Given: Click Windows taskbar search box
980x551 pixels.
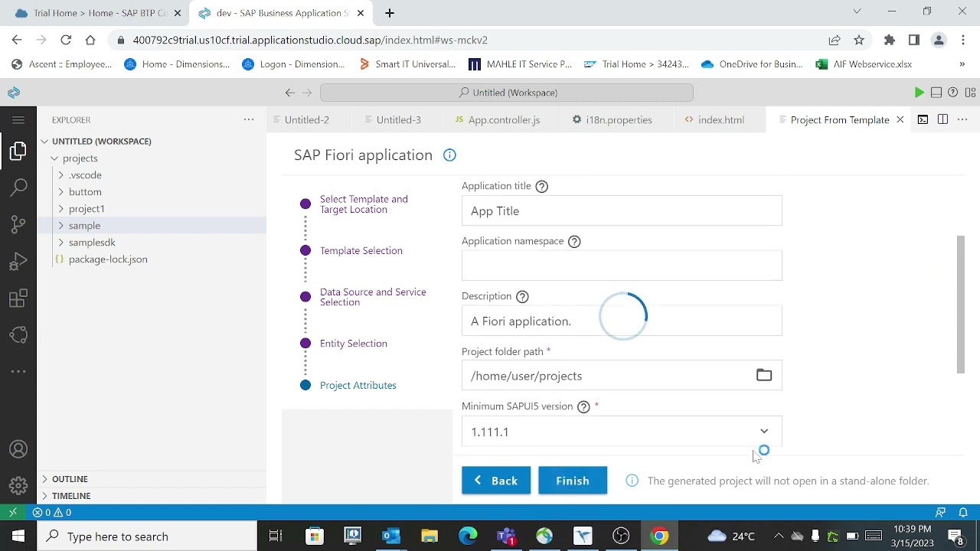Looking at the screenshot, I should pos(147,536).
